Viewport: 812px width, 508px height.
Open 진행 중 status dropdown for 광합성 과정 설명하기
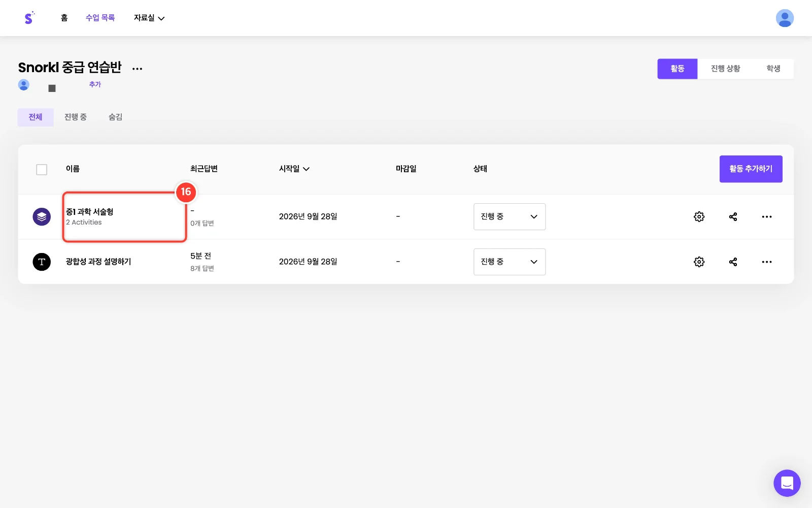[510, 262]
